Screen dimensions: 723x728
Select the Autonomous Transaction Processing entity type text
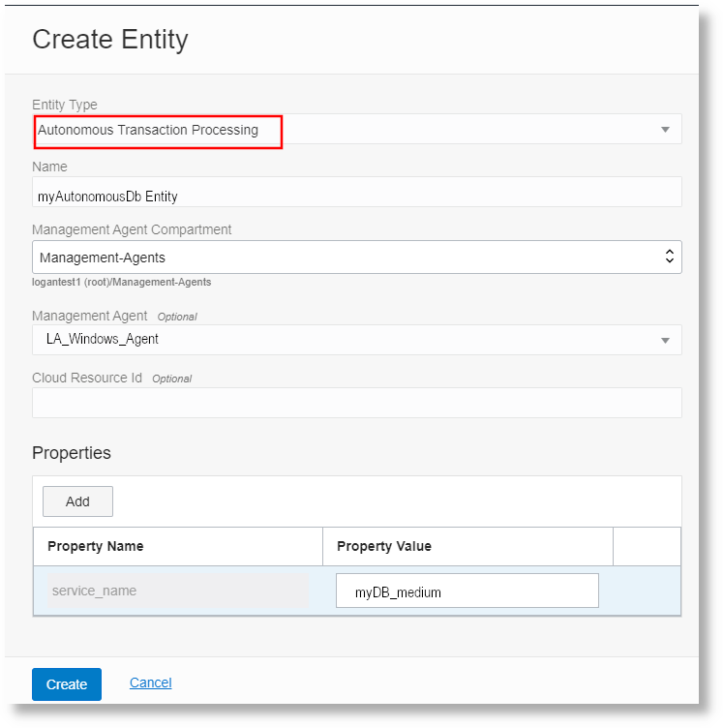tap(149, 130)
